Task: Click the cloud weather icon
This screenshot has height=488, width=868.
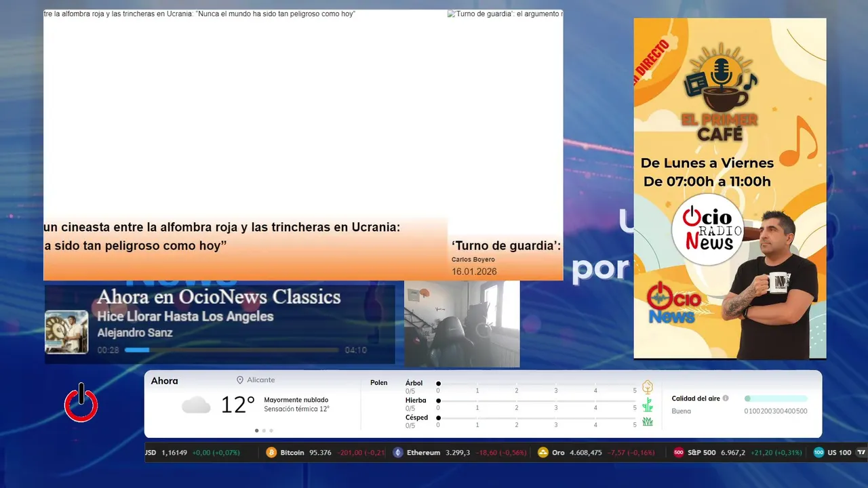Action: [196, 405]
